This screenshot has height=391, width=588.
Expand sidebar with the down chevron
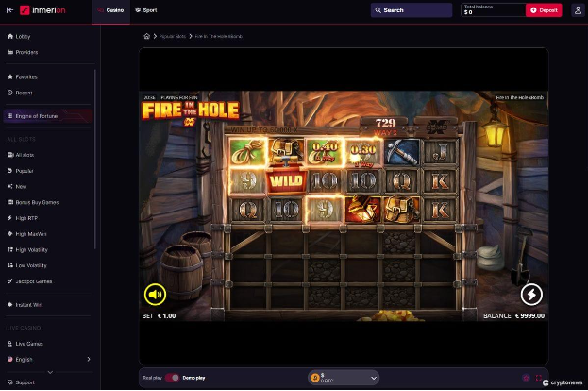pos(50,372)
